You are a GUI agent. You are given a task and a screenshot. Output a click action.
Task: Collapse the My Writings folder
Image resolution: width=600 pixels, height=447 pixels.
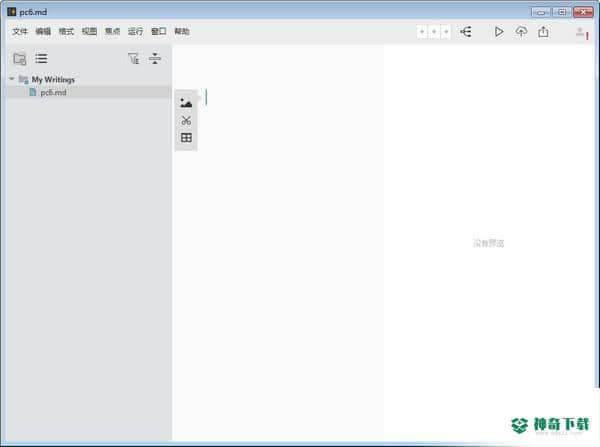[x=11, y=79]
